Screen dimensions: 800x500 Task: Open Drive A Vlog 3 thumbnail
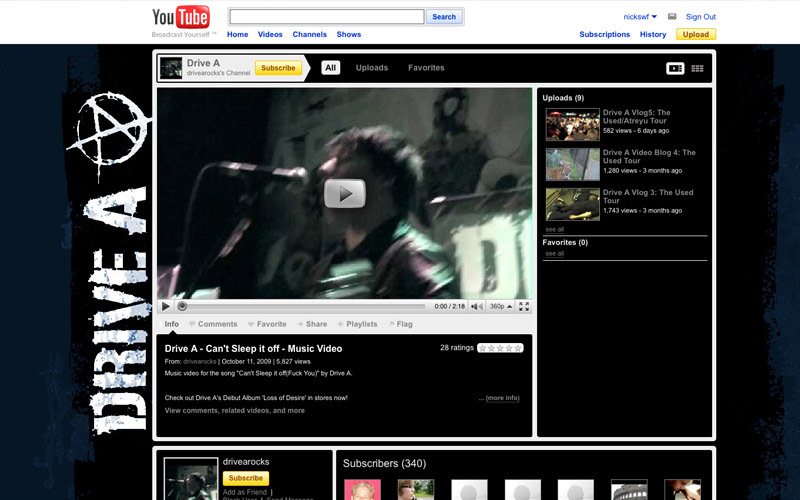pos(572,204)
